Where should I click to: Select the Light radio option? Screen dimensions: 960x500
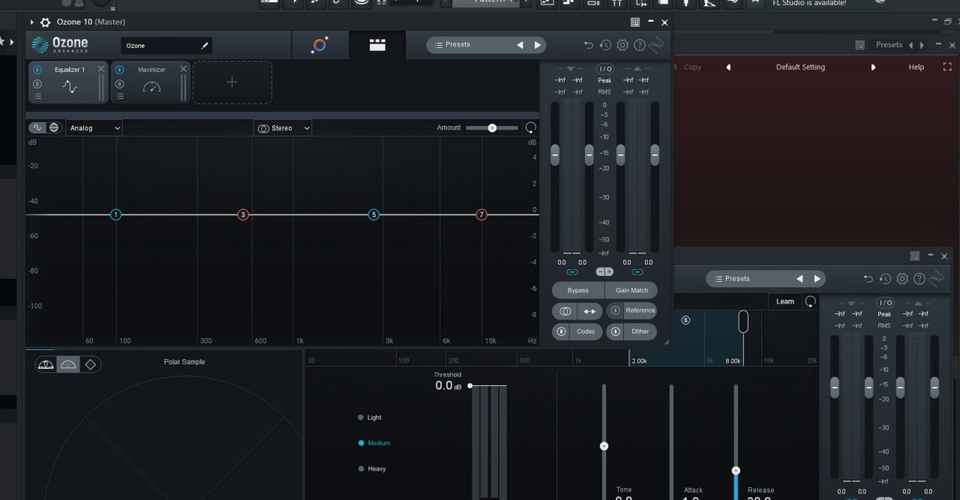coord(361,418)
